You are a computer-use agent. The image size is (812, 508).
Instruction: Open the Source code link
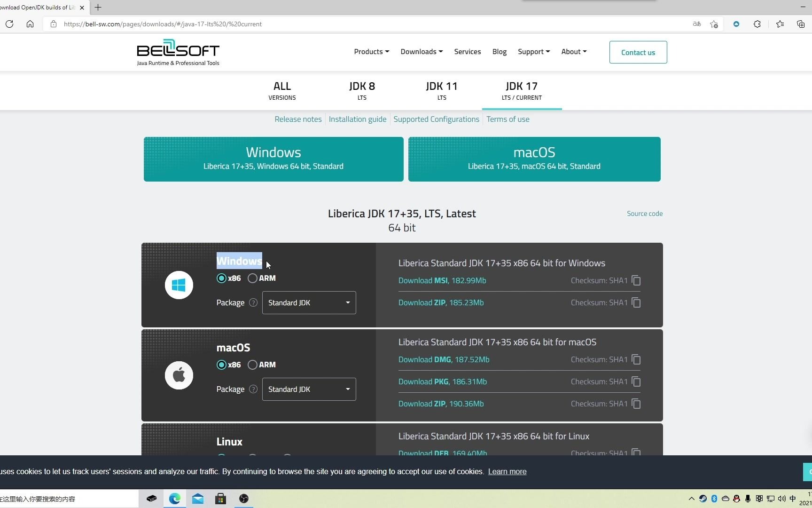pos(645,214)
